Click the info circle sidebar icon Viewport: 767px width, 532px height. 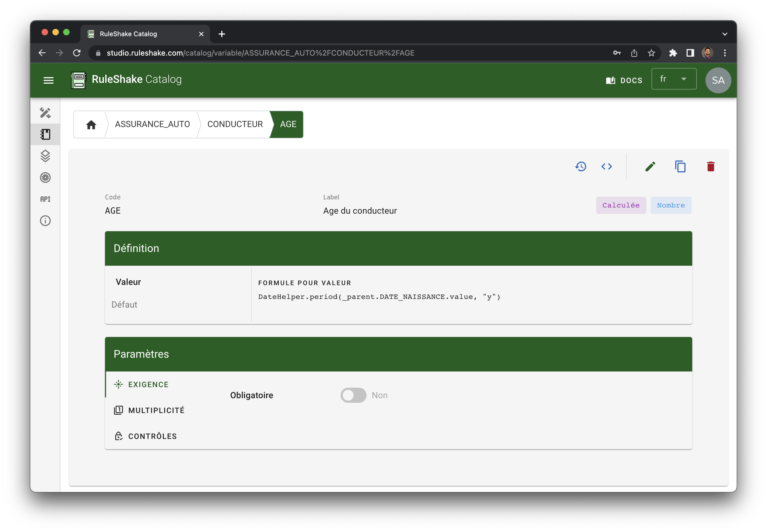click(x=45, y=221)
